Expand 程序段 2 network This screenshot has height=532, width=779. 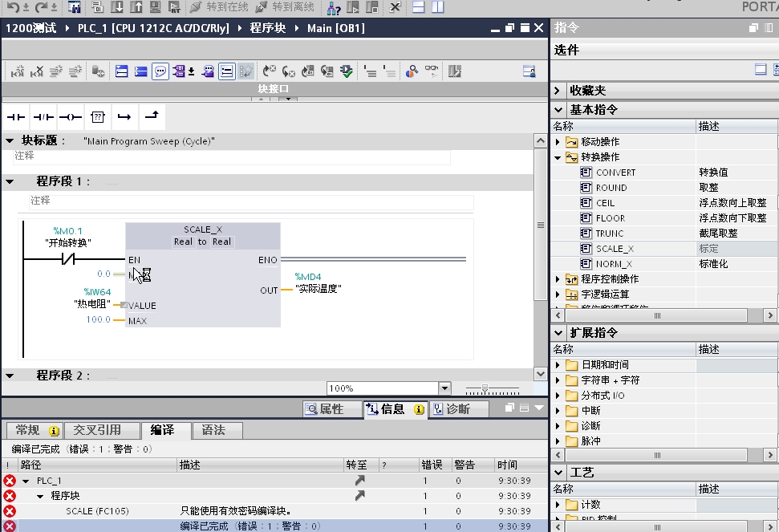click(10, 376)
